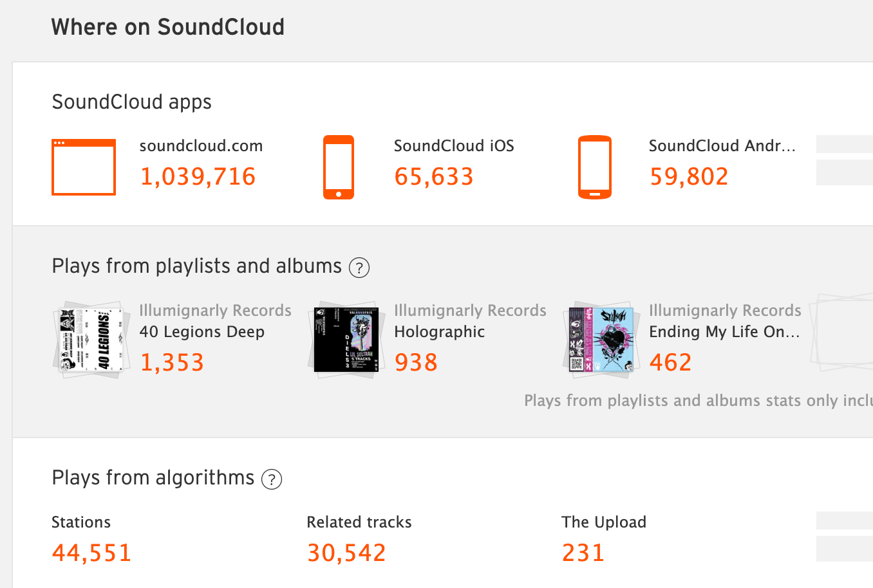This screenshot has height=588, width=873.
Task: Click the soundcloud.com play count 1,039,716
Action: coord(198,177)
